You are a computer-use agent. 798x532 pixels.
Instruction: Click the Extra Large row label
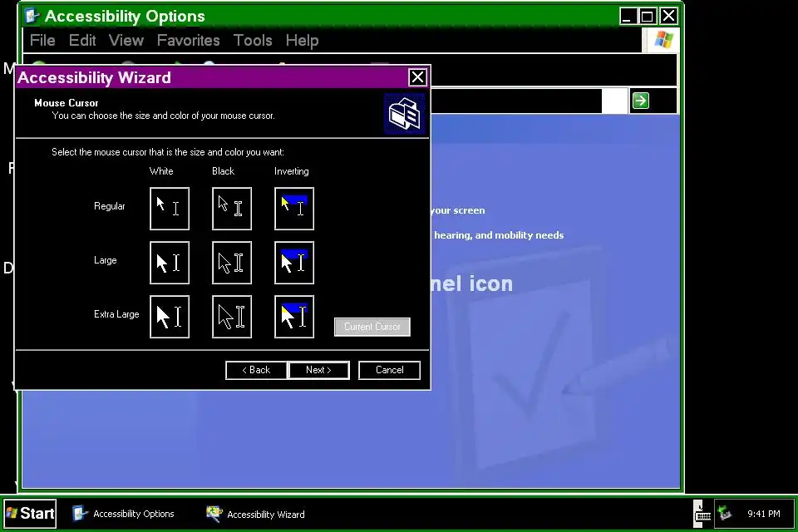click(x=116, y=314)
